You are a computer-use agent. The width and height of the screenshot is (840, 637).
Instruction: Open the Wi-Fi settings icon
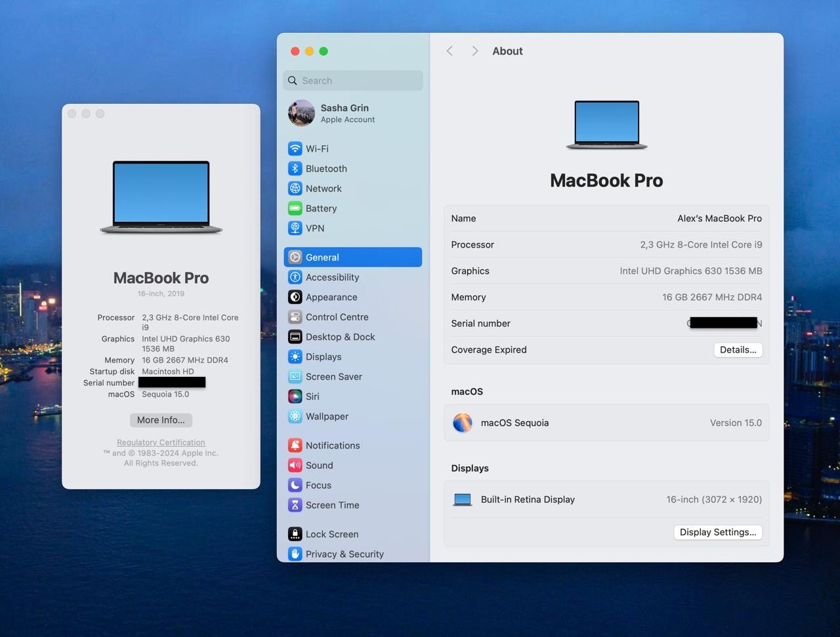[x=295, y=148]
